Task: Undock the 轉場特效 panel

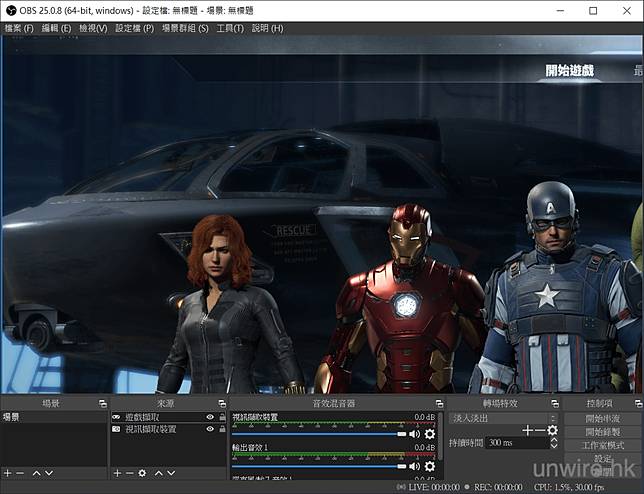Action: coord(555,404)
